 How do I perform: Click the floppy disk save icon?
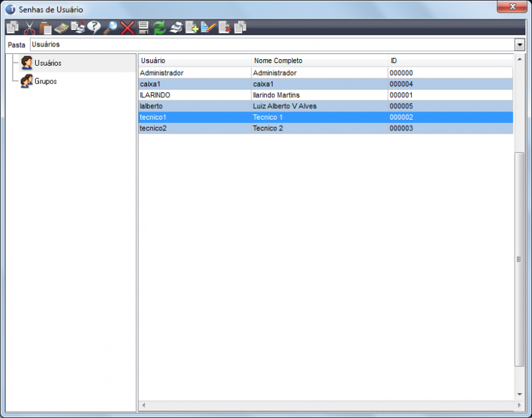coord(144,28)
